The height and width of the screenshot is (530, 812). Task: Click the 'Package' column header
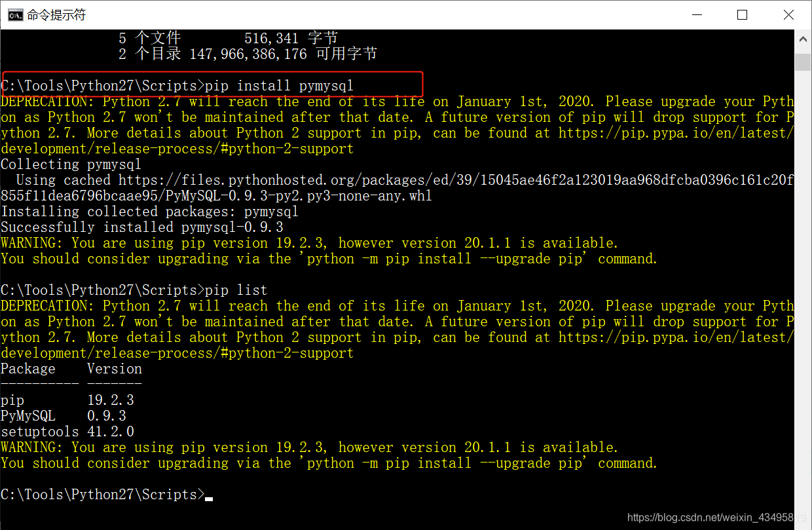coord(28,369)
